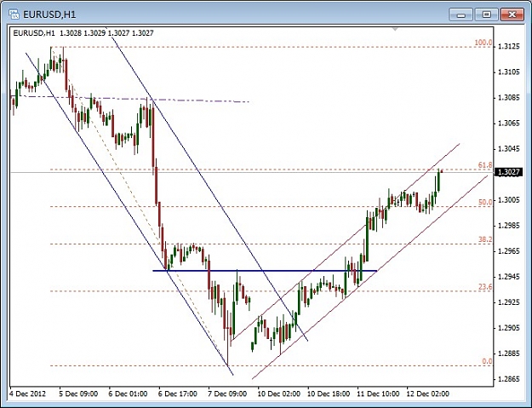This screenshot has width=532, height=408.
Task: Click the EURUSD chart window icon
Action: 14,14
